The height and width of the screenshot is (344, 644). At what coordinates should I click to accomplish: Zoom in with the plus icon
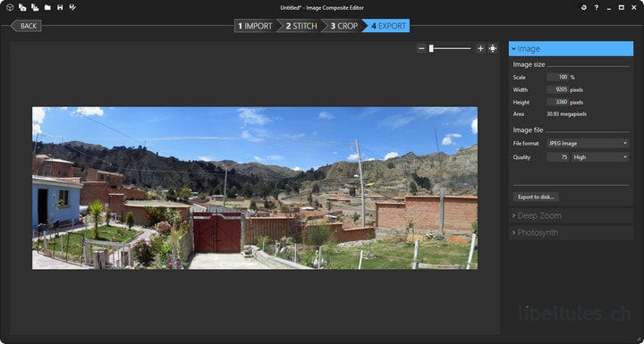480,48
